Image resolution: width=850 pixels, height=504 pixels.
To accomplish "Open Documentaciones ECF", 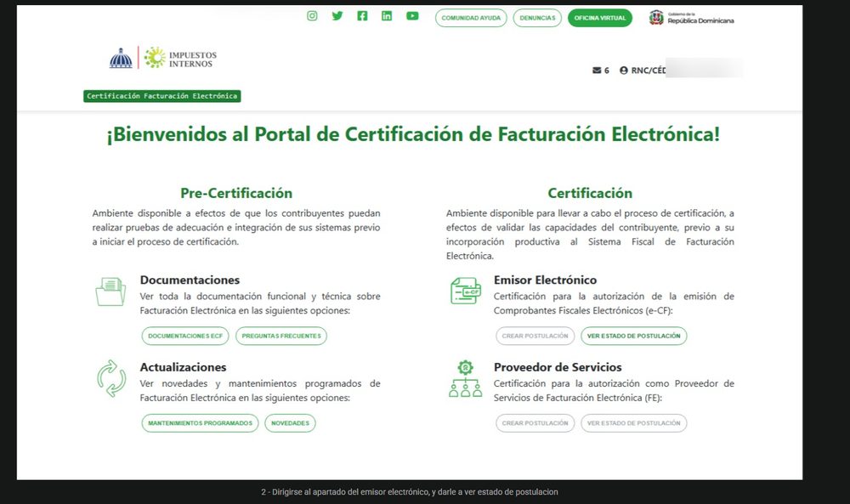I will 185,336.
